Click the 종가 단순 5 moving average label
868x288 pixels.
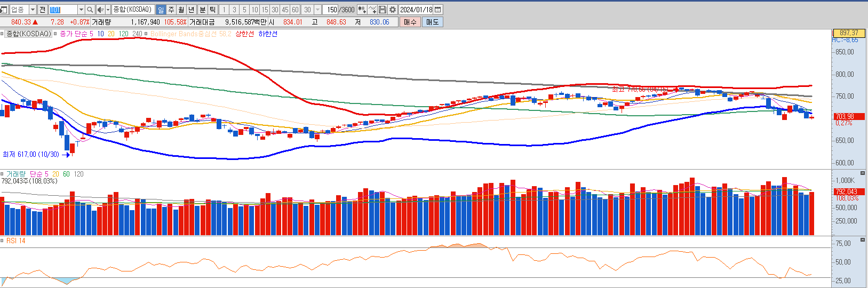[x=76, y=34]
